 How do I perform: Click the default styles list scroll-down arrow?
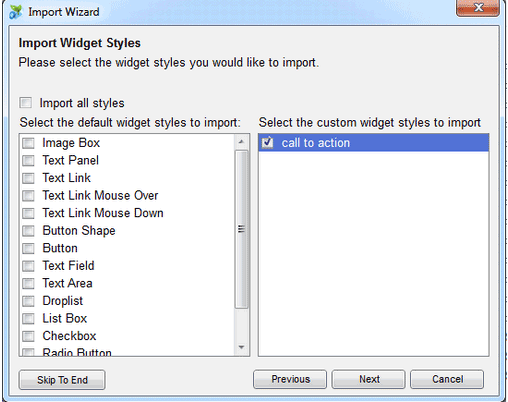coord(241,347)
